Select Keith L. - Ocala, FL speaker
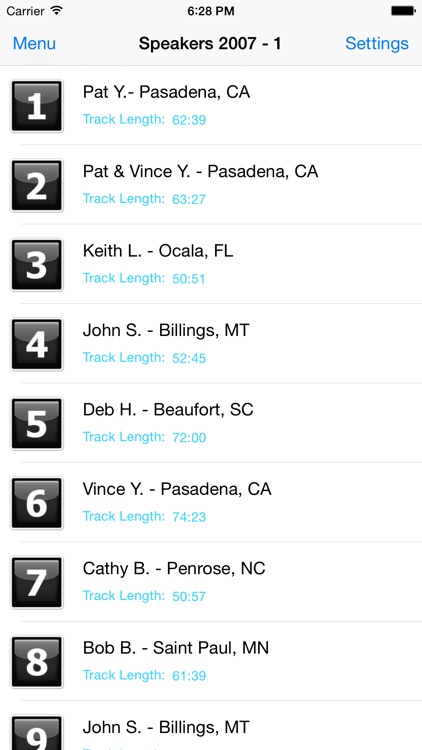Image resolution: width=422 pixels, height=750 pixels. [211, 265]
